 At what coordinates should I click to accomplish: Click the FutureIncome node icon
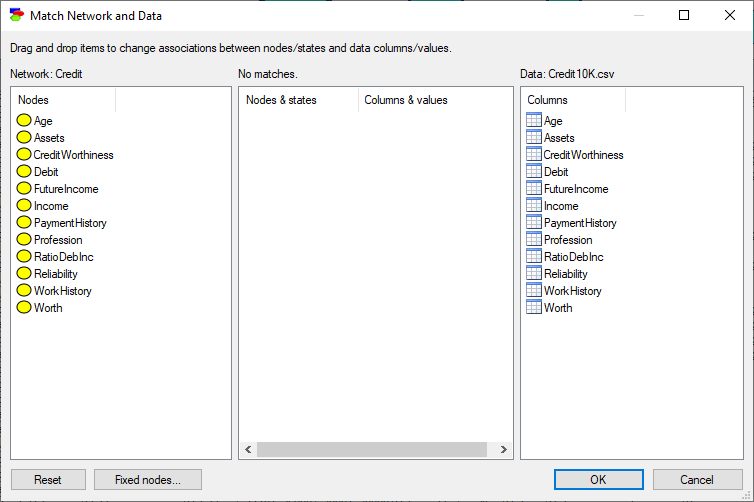(x=24, y=188)
